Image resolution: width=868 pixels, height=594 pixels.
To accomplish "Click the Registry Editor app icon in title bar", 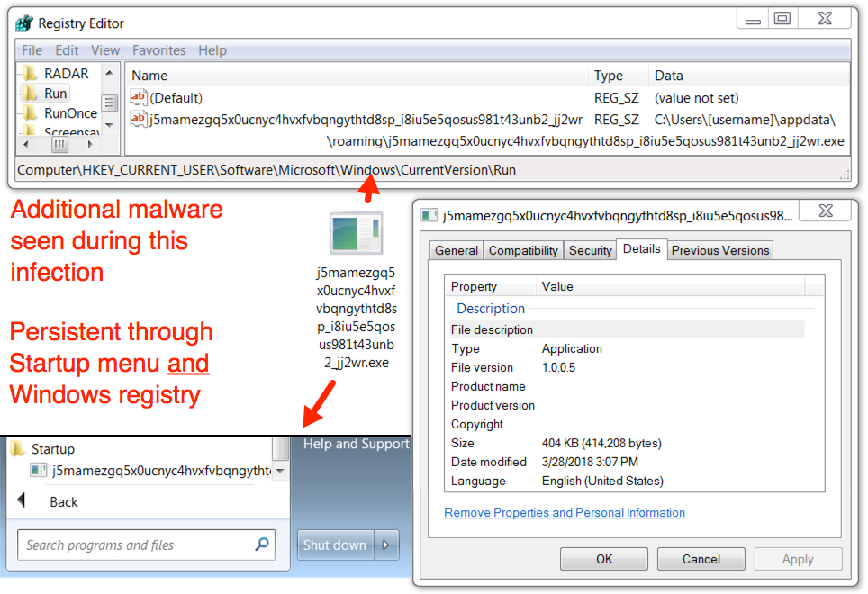I will (x=24, y=23).
